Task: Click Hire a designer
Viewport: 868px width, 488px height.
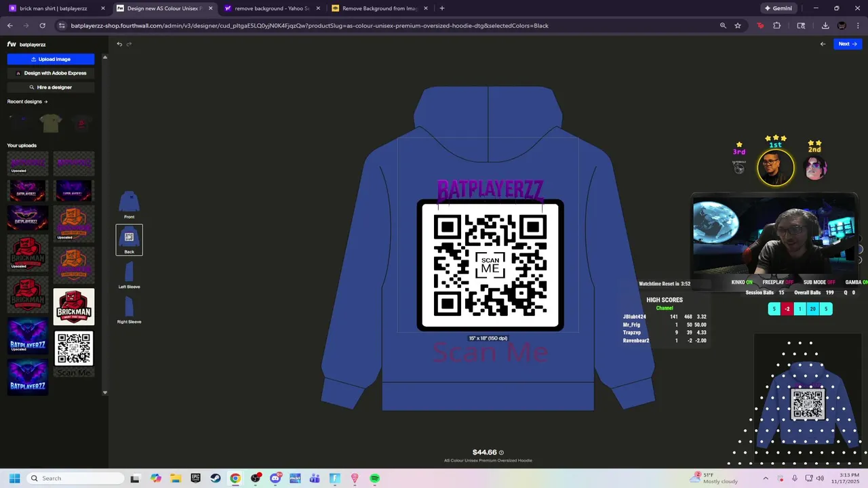Action: point(51,87)
